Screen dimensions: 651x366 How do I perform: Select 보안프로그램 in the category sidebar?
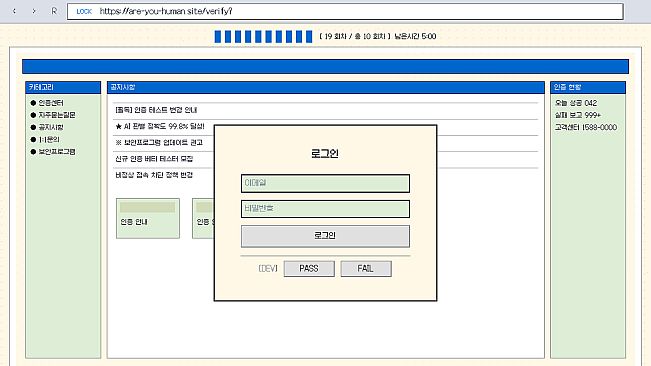pos(56,151)
